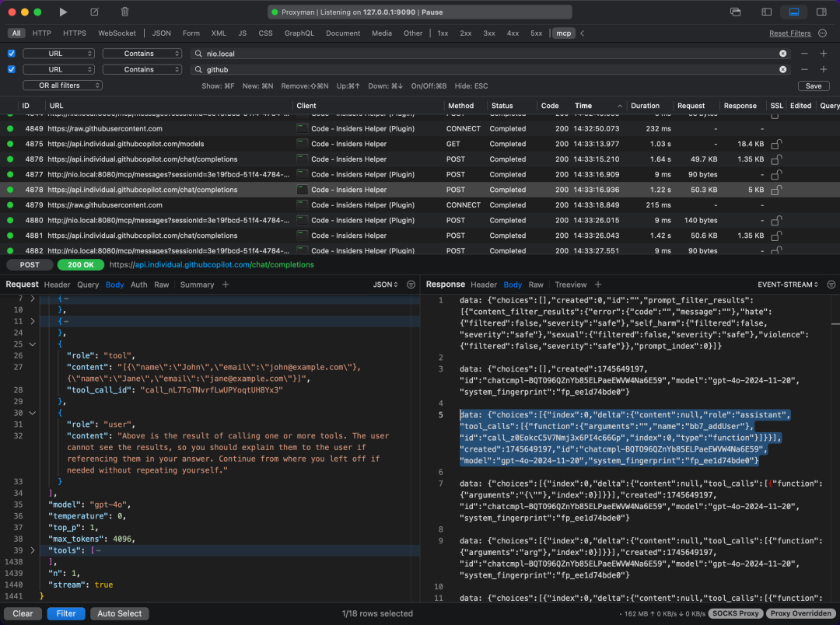Viewport: 840px width, 625px height.
Task: Expand the collapsed tools array on line 39
Action: click(x=31, y=550)
